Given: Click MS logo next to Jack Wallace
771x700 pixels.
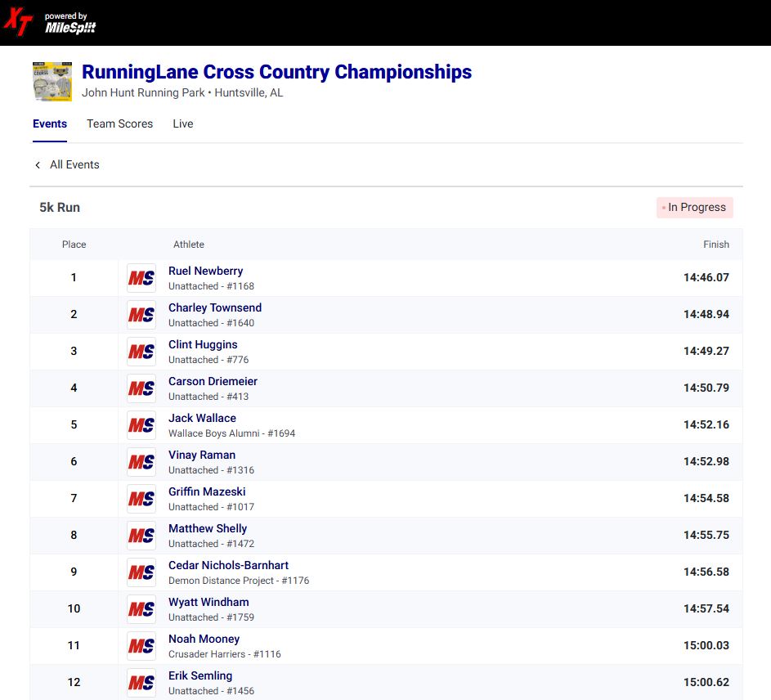Looking at the screenshot, I should pos(141,425).
